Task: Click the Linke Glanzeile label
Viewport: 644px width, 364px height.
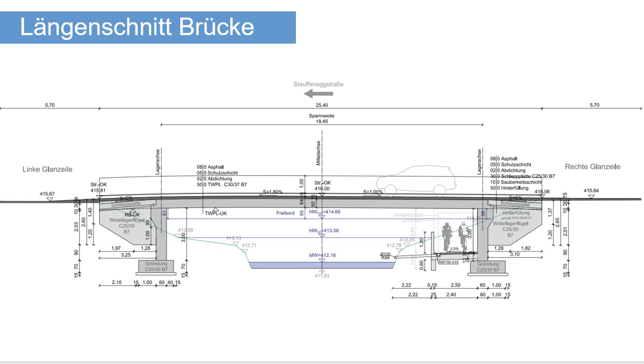Action: [x=47, y=169]
